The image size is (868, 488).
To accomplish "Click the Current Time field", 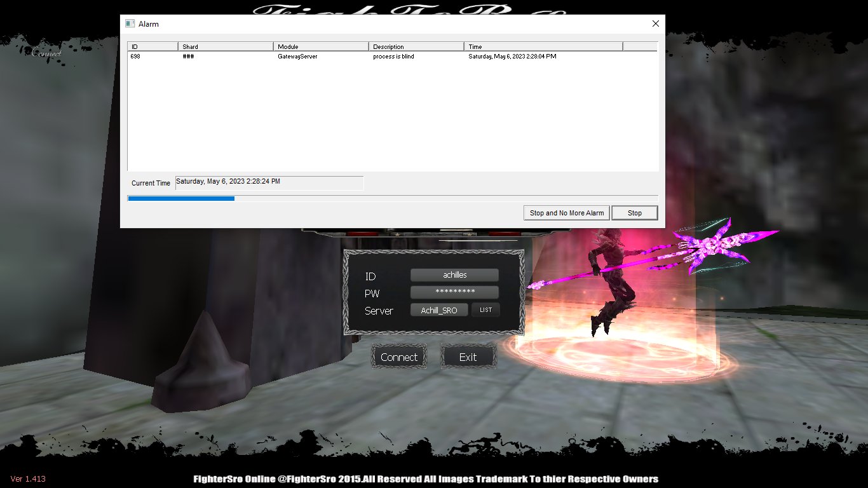I will pos(269,183).
